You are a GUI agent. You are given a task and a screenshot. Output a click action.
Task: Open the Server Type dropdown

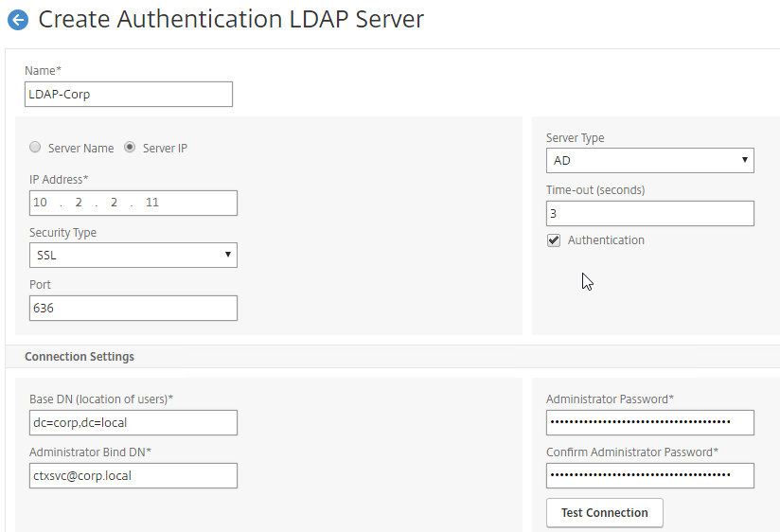coord(649,160)
